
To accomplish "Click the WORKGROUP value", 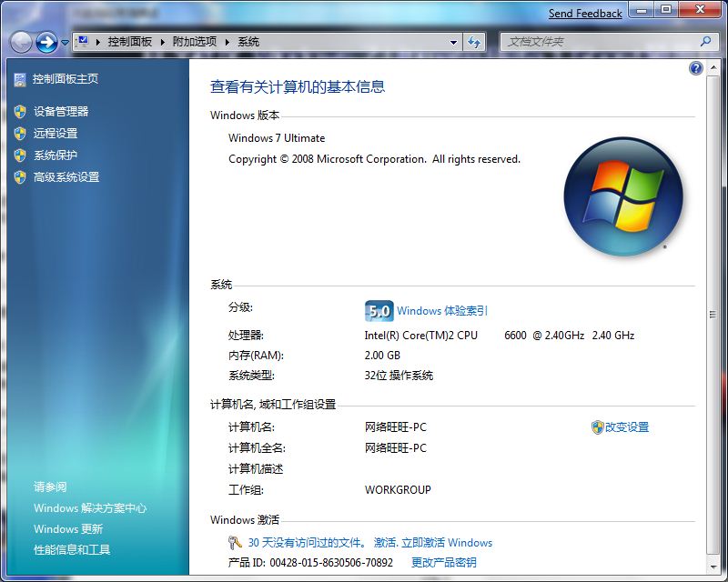I will tap(398, 489).
